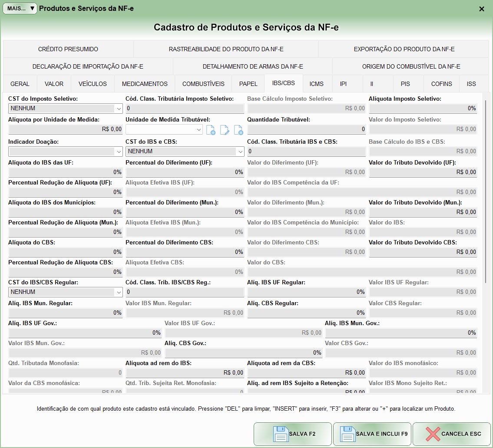Switch to the ICMS tab

point(316,84)
